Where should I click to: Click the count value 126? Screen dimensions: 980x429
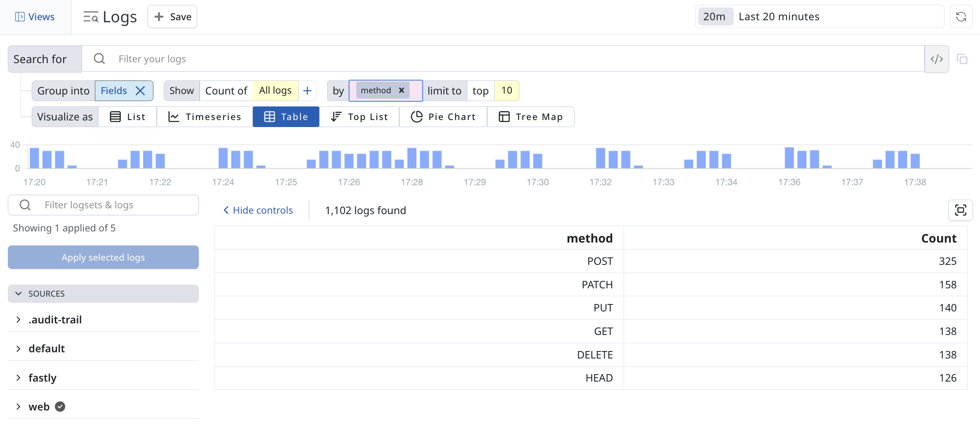[x=947, y=378]
